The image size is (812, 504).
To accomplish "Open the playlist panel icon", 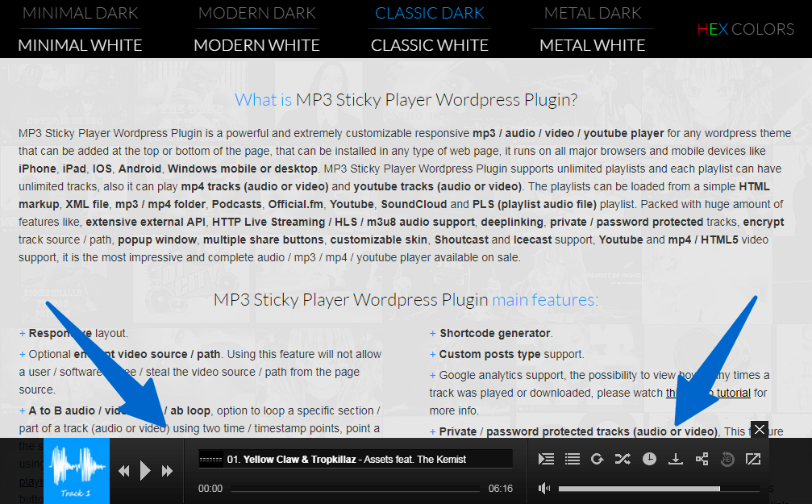I will click(x=546, y=458).
